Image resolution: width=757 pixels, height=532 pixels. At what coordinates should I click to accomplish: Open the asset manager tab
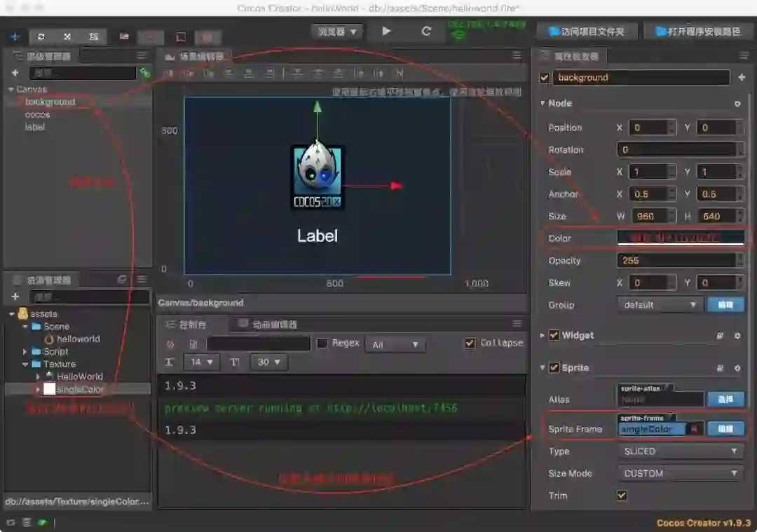[x=43, y=280]
